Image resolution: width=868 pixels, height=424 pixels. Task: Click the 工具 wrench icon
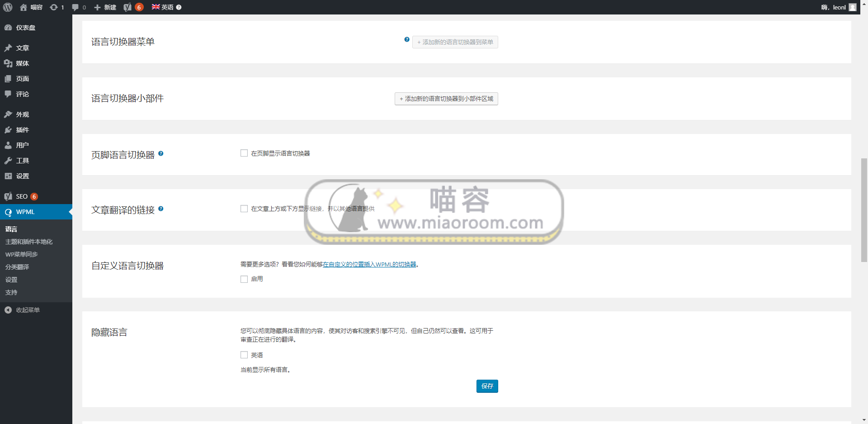pos(8,161)
